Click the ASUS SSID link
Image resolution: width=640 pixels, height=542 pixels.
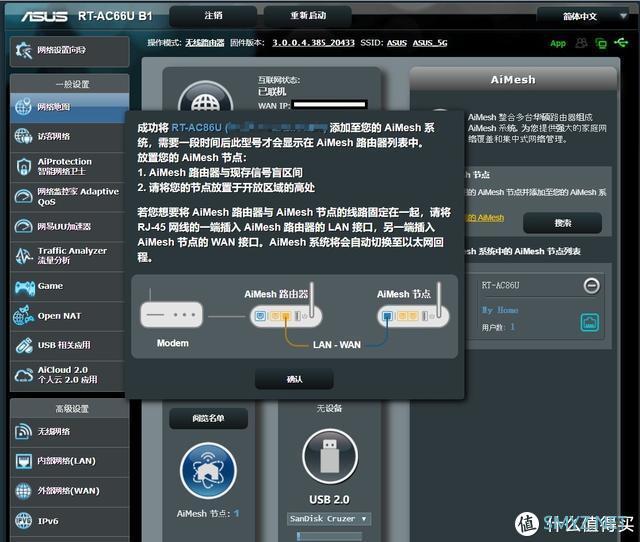[x=397, y=43]
